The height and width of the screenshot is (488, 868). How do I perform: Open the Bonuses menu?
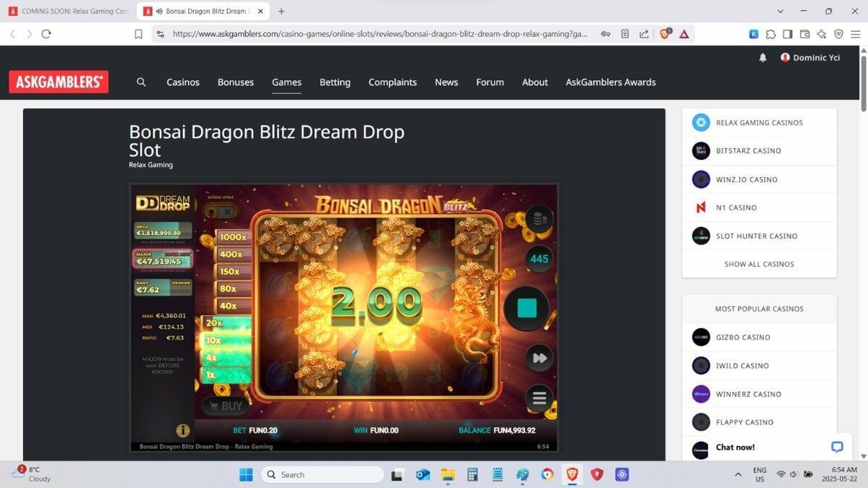point(236,82)
